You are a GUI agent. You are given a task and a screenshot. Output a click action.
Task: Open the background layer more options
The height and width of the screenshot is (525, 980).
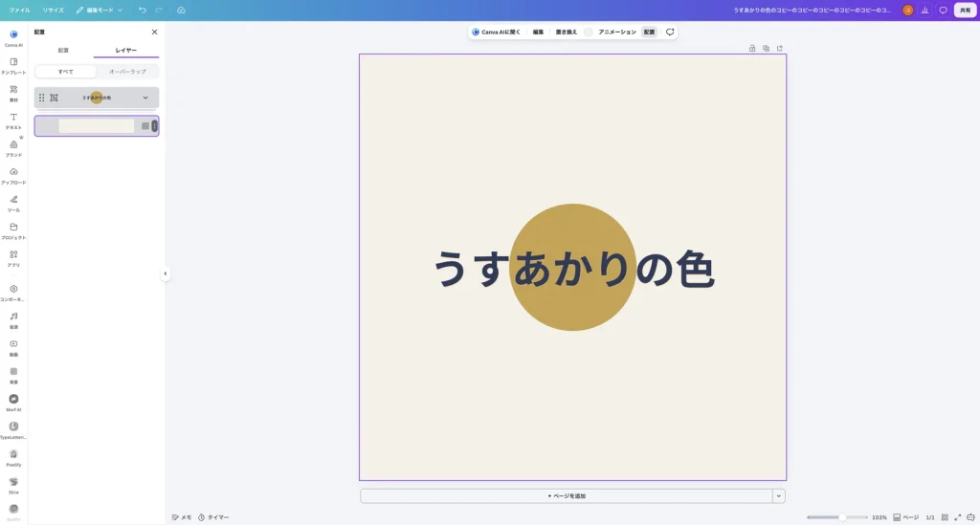point(154,126)
